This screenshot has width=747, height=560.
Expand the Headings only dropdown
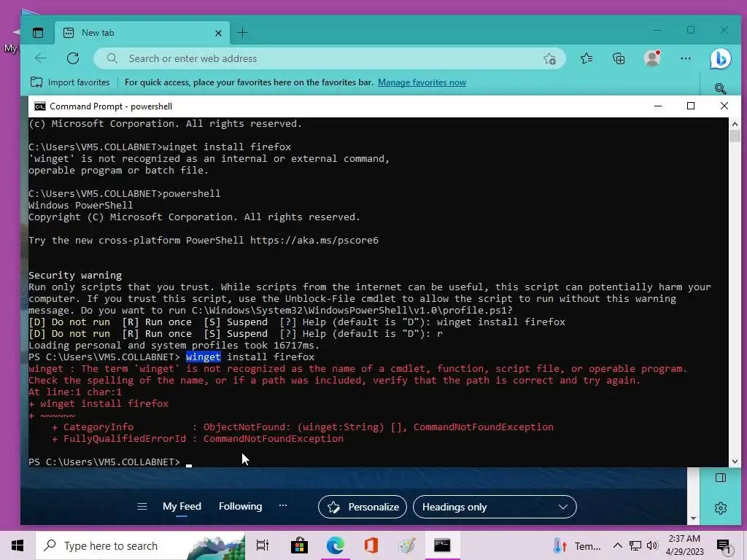[495, 507]
